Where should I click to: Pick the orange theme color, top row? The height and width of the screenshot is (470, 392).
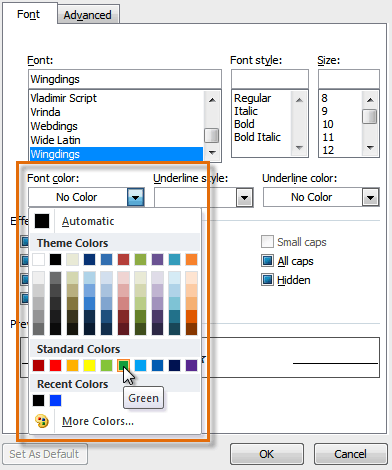[x=191, y=259]
